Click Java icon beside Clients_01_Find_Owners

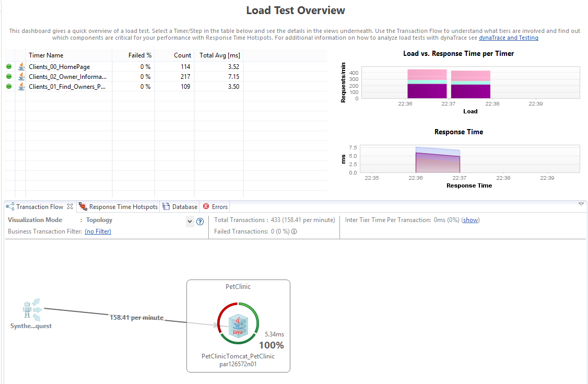[21, 87]
